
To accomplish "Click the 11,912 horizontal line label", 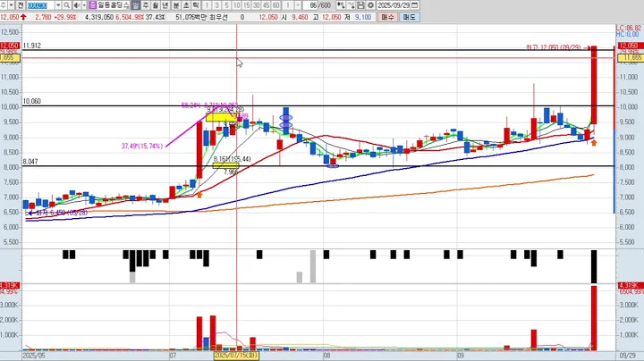I will click(32, 46).
